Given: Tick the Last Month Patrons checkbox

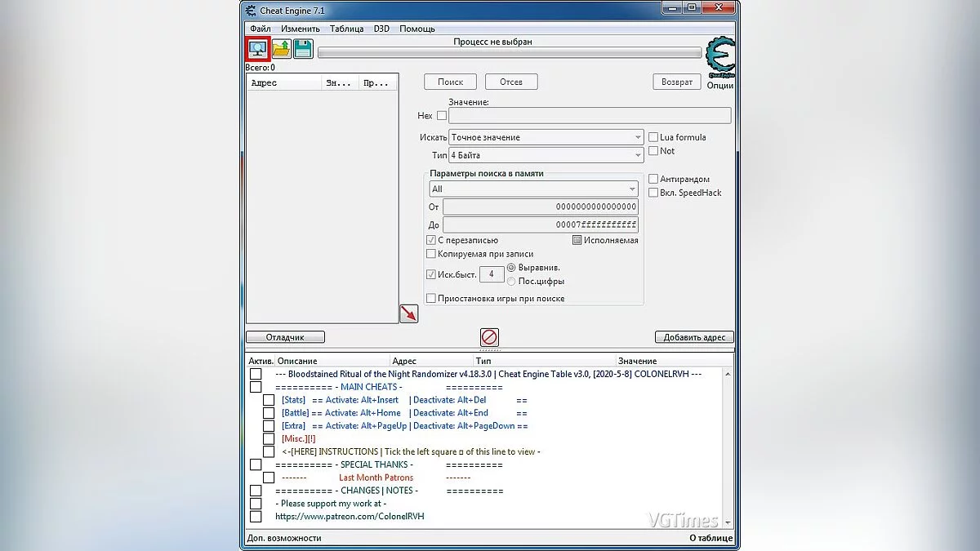Looking at the screenshot, I should (x=269, y=478).
